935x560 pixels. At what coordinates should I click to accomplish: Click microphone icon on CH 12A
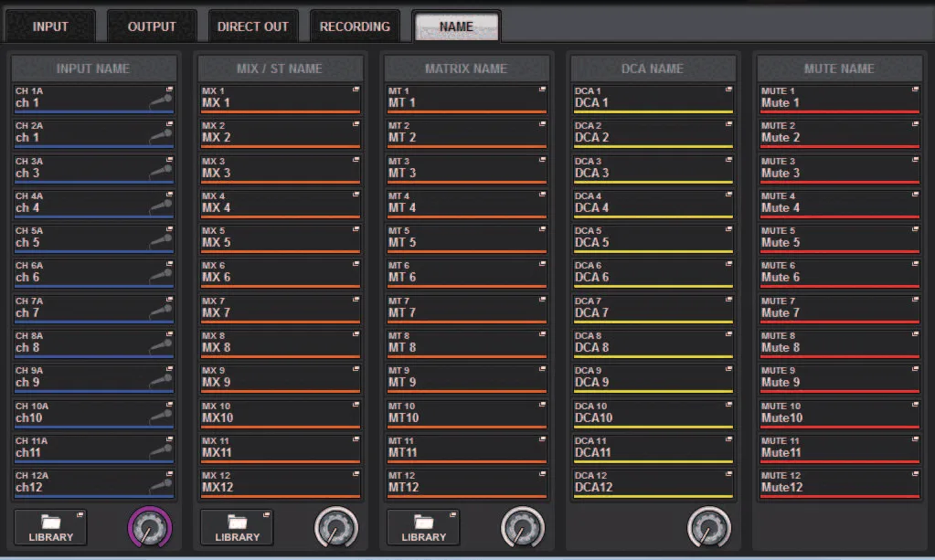tap(161, 486)
